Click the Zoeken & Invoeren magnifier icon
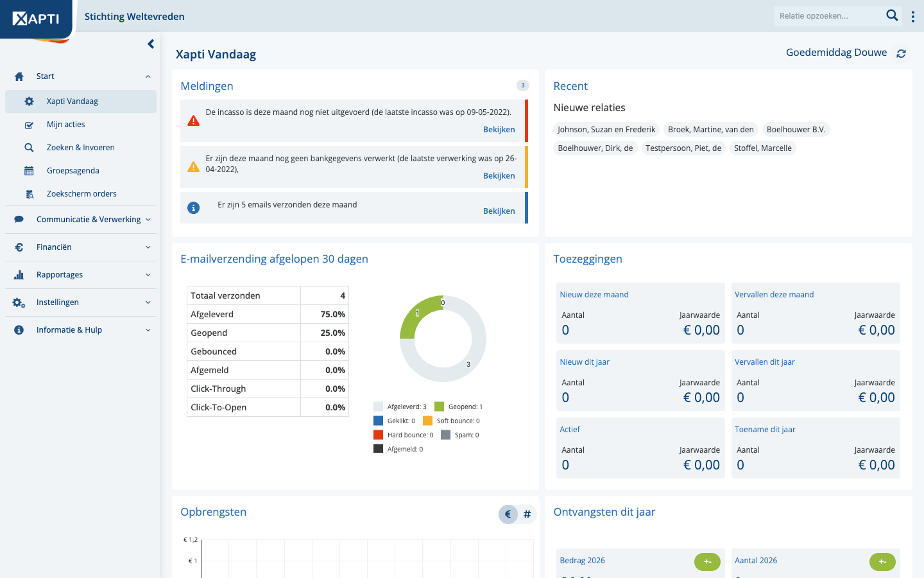 tap(29, 148)
